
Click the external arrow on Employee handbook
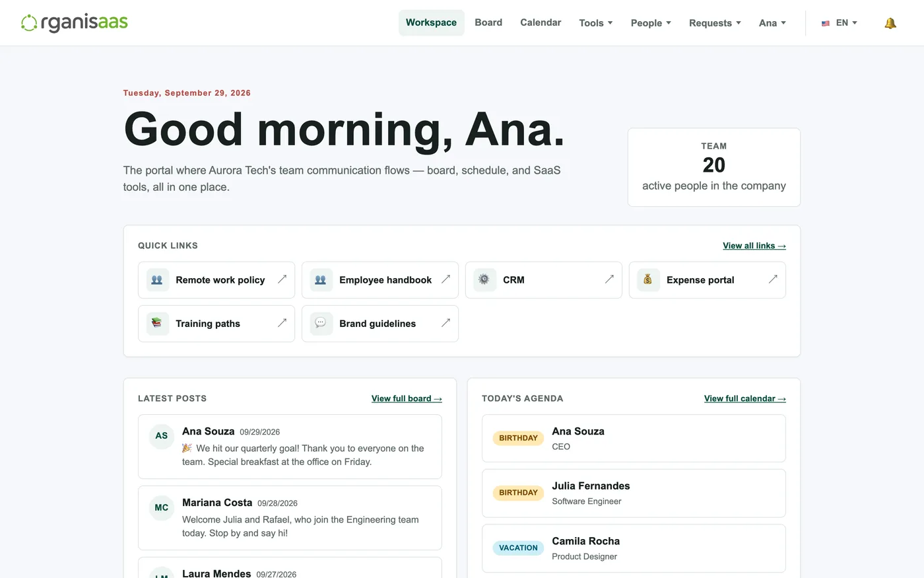445,279
